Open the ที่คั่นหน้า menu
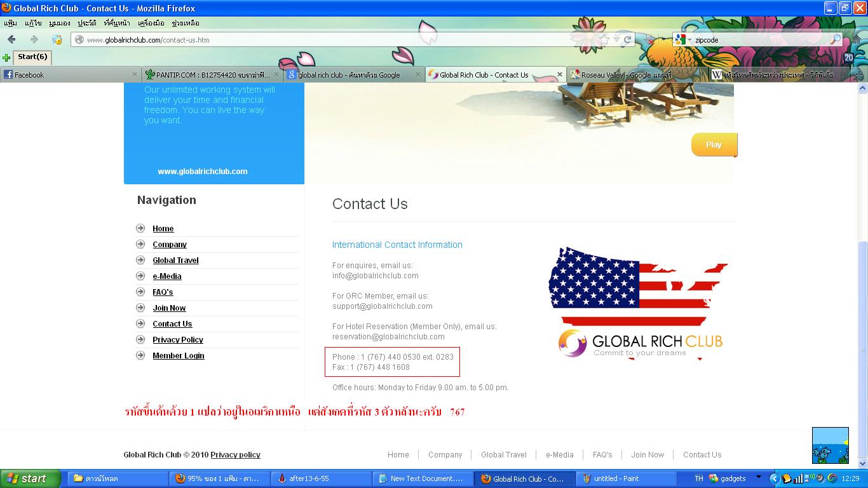Screen dimensions: 868x488 pos(117,23)
